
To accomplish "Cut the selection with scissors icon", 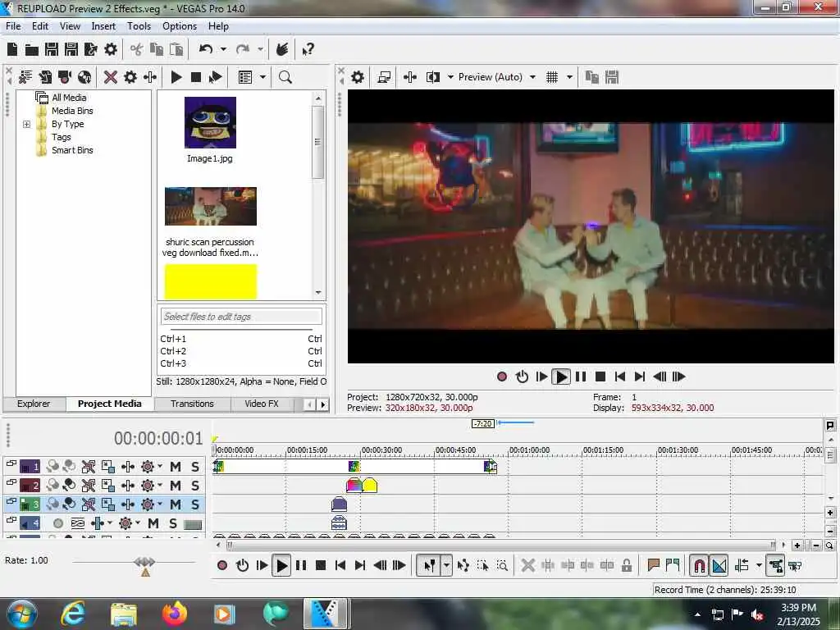I will (x=137, y=50).
